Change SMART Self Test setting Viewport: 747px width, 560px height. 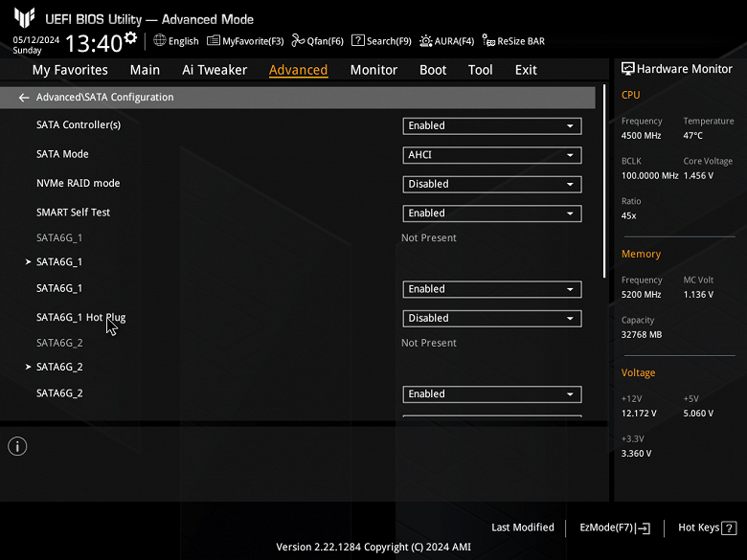click(x=491, y=213)
